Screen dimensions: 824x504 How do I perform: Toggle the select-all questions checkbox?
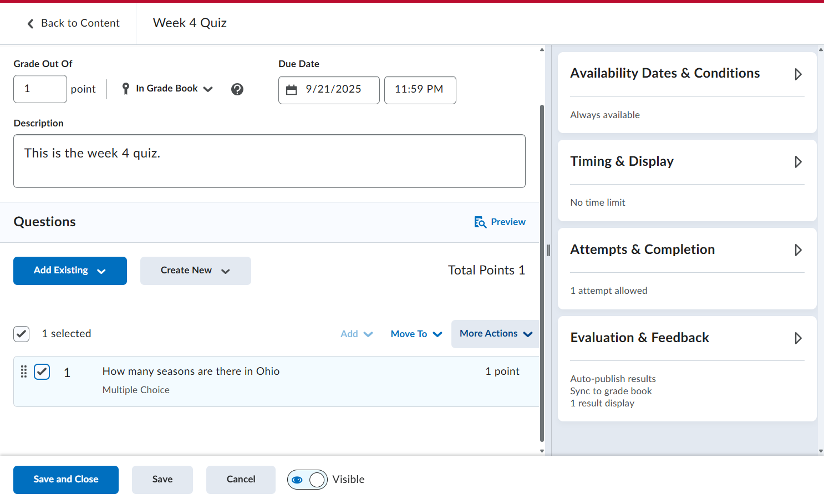(22, 334)
